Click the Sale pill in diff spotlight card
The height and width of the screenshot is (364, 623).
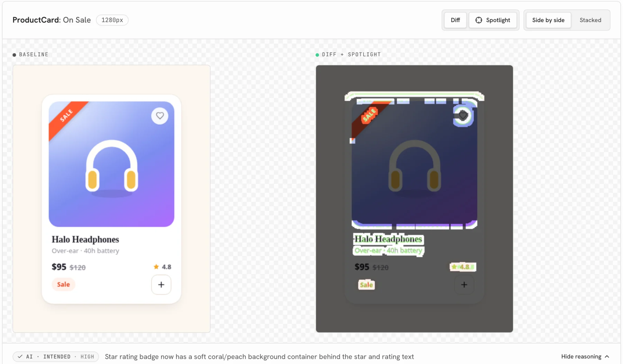(366, 284)
